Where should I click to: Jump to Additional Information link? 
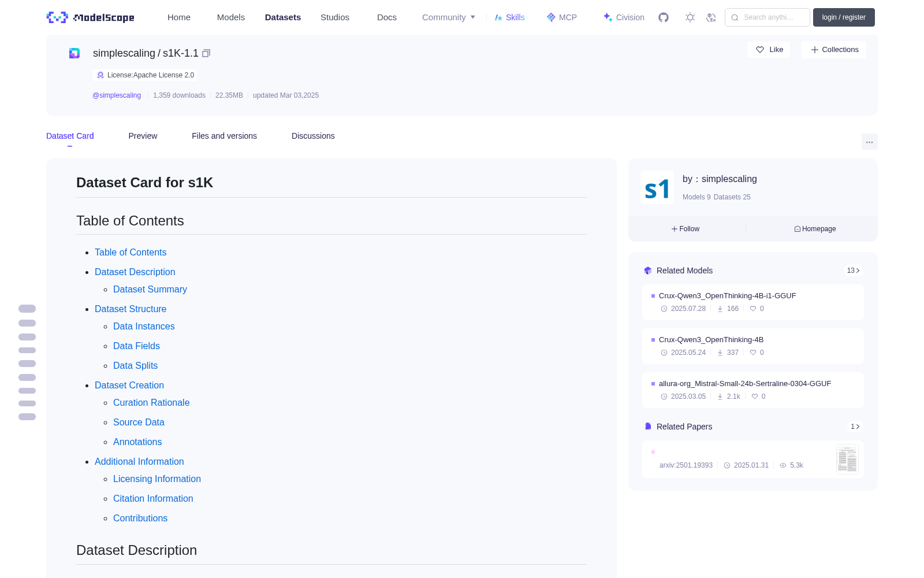[139, 461]
